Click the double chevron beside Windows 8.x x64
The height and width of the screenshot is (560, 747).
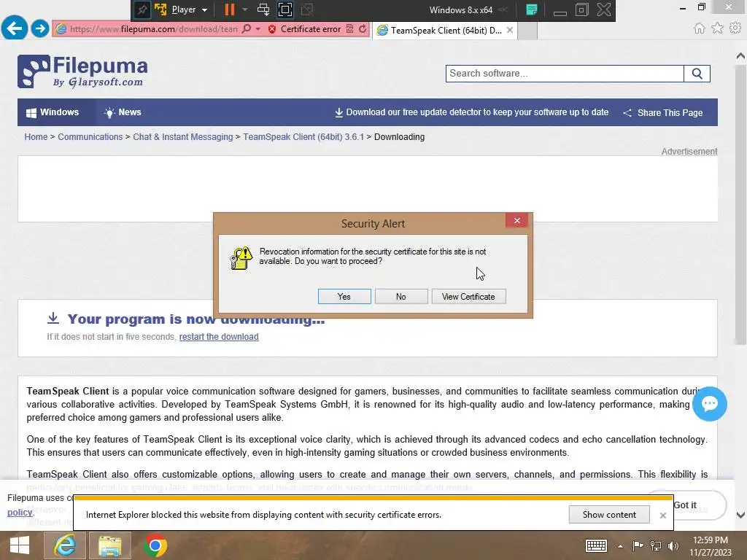coord(503,9)
